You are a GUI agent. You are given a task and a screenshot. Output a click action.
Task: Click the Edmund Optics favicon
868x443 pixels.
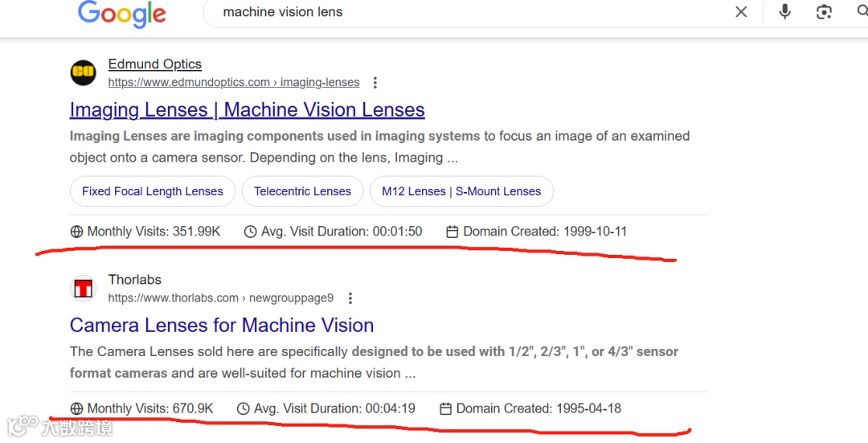(83, 72)
